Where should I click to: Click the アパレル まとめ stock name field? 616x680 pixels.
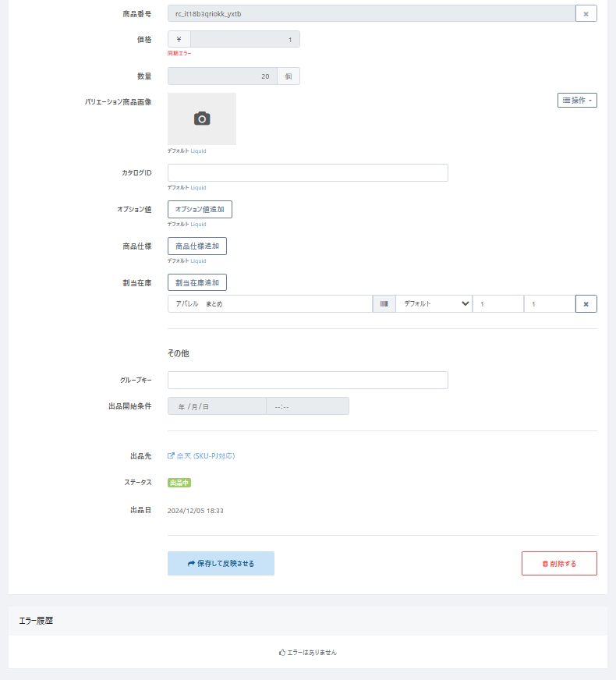270,303
